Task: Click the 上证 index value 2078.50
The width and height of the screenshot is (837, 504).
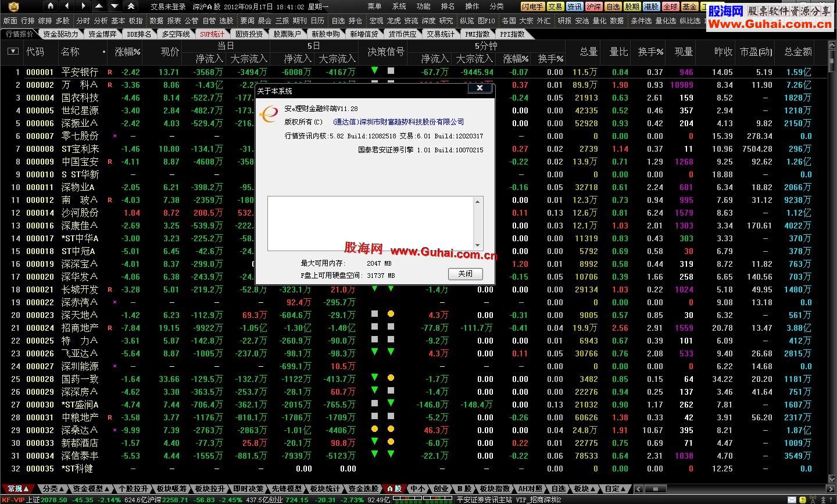Action: 54,500
